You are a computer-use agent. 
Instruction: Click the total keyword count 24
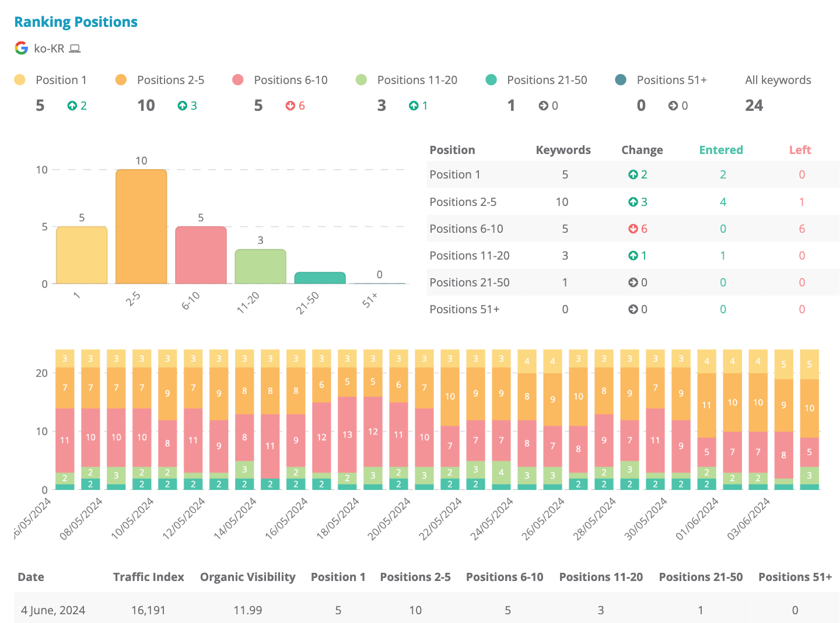point(754,106)
